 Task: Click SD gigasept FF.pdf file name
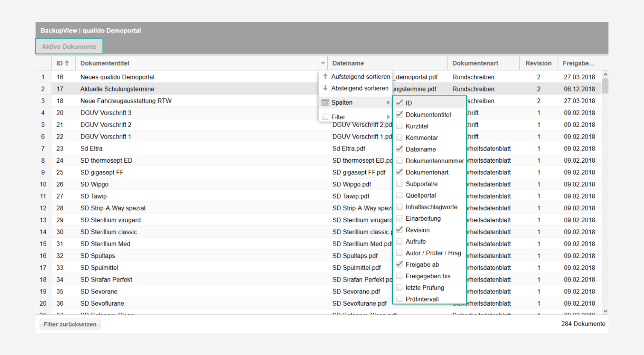pos(359,172)
